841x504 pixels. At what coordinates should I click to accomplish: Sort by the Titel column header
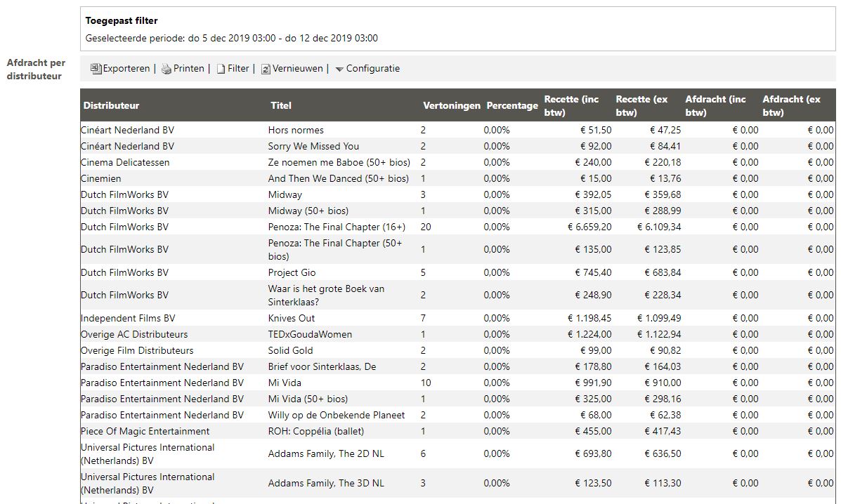point(281,105)
